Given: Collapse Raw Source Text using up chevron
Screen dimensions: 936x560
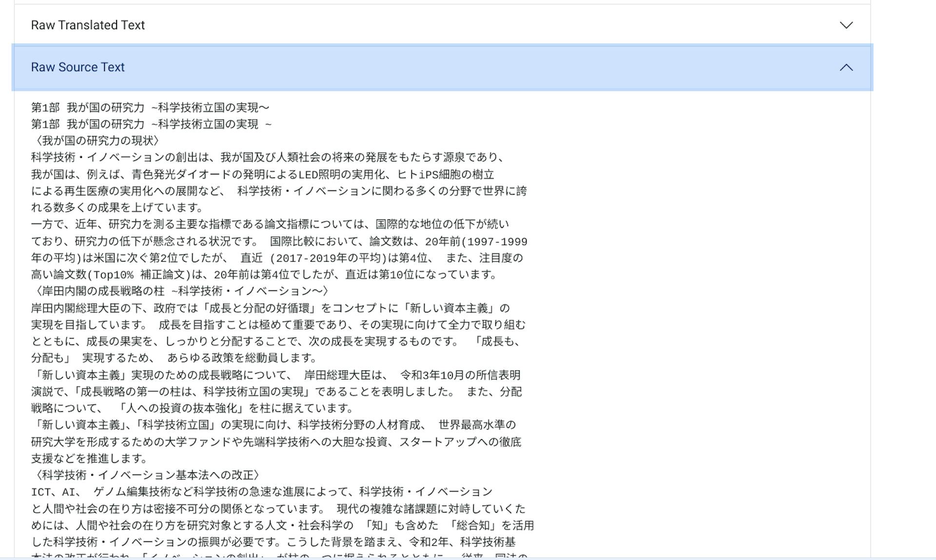Looking at the screenshot, I should pyautogui.click(x=846, y=67).
